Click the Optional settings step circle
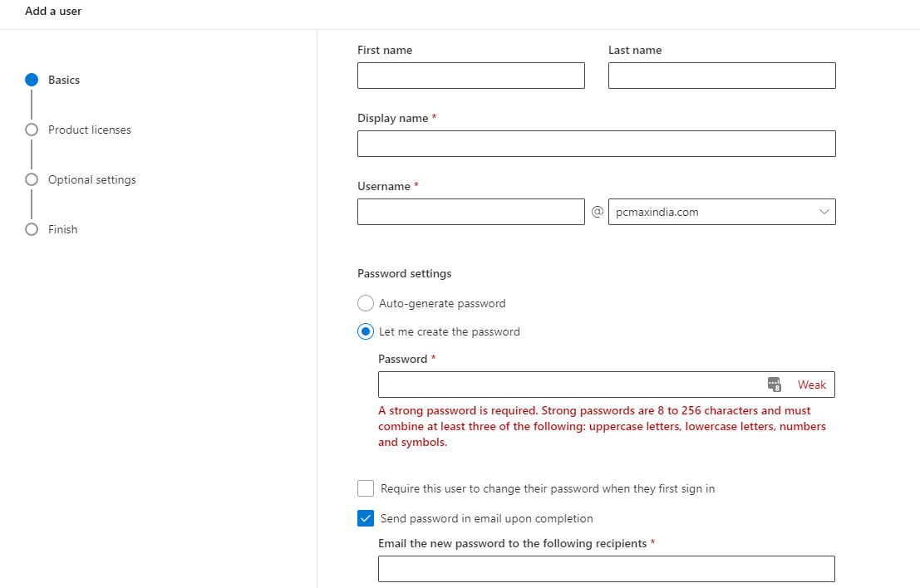This screenshot has width=920, height=588. pos(32,179)
